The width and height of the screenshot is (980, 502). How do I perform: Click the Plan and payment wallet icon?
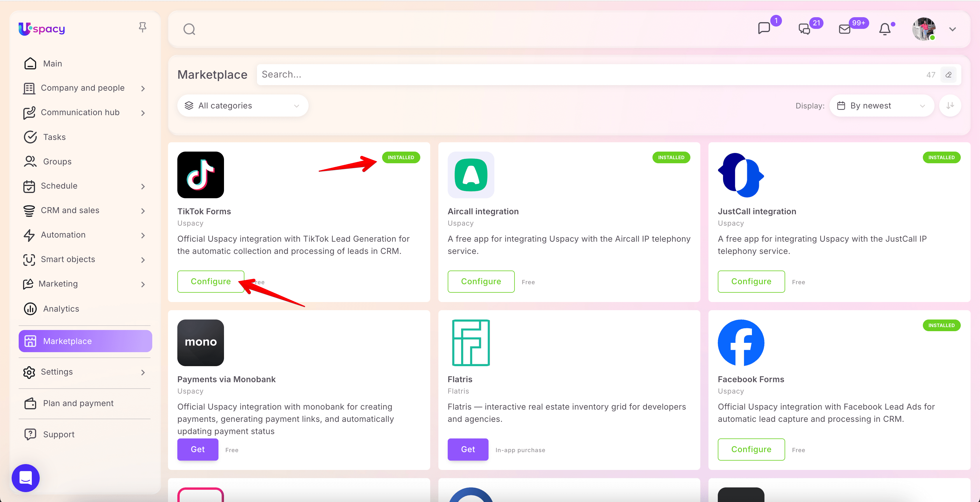(x=30, y=403)
